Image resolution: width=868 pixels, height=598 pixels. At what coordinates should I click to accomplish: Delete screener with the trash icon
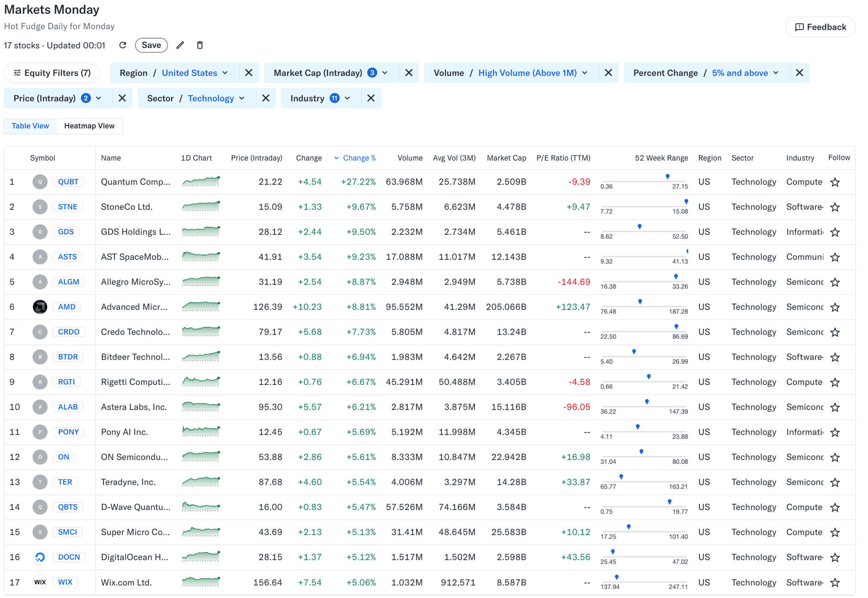click(200, 45)
